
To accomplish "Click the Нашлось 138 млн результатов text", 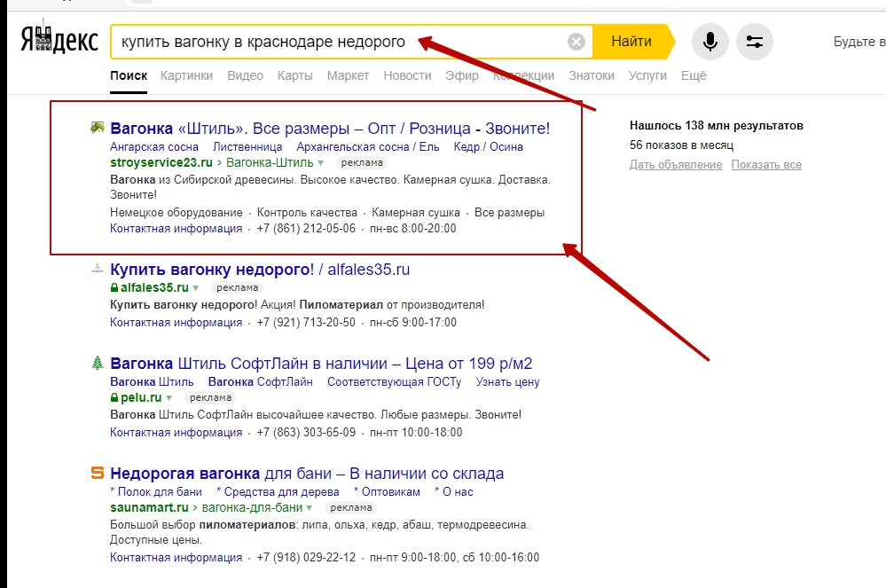I will tap(717, 126).
